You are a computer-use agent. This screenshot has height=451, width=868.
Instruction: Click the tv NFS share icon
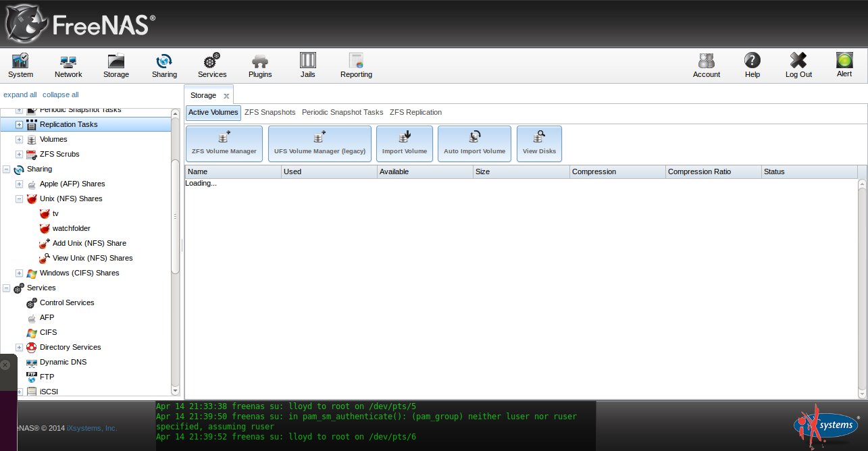45,213
